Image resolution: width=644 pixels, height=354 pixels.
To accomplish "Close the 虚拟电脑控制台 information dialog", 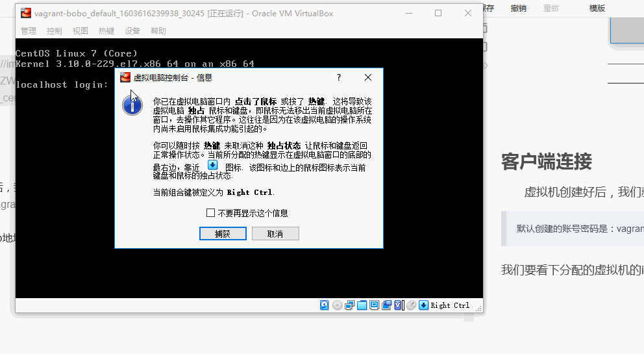I will tap(368, 77).
